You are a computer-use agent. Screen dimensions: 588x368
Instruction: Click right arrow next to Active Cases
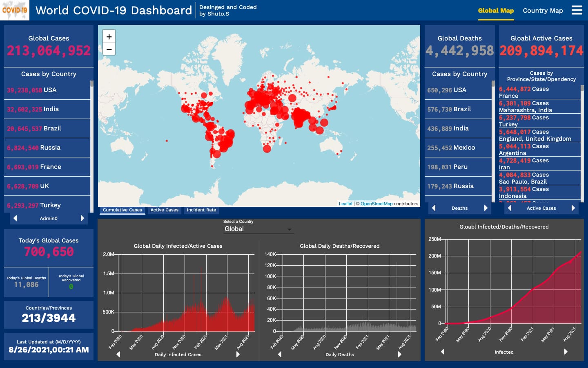pos(573,208)
